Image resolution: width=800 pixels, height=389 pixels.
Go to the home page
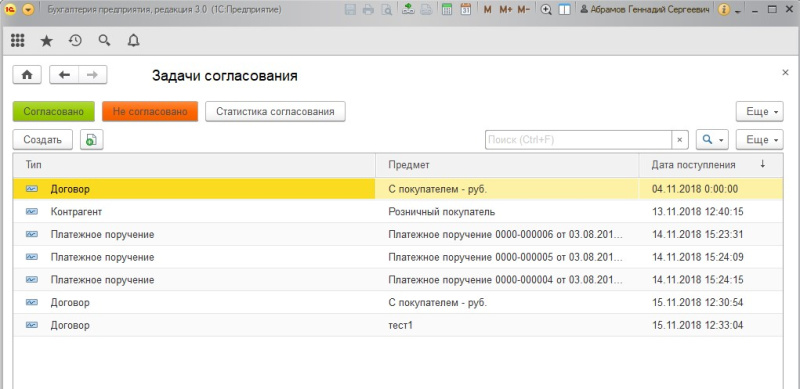[27, 75]
